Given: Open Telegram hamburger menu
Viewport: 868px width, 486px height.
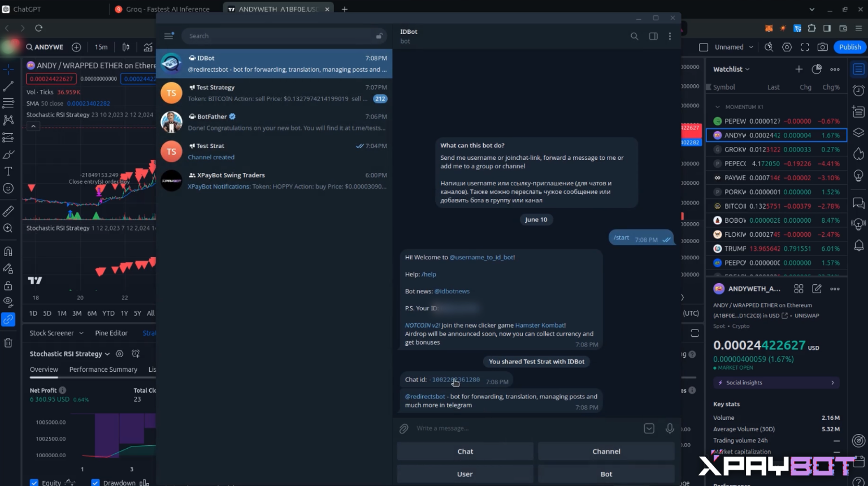Looking at the screenshot, I should tap(168, 36).
